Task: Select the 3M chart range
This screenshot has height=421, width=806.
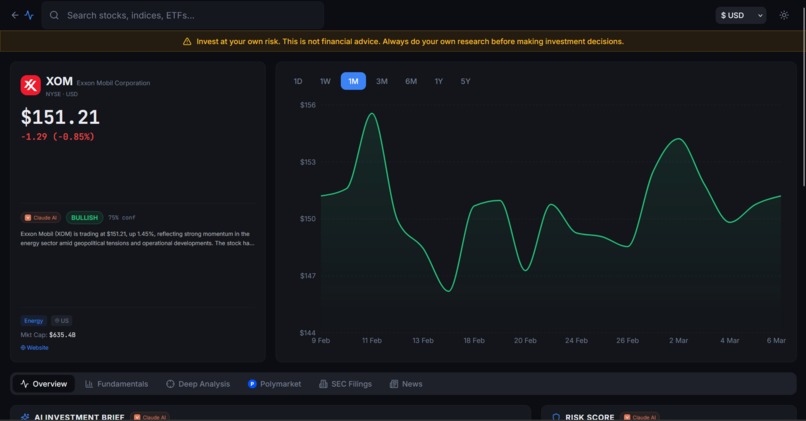Action: point(381,81)
